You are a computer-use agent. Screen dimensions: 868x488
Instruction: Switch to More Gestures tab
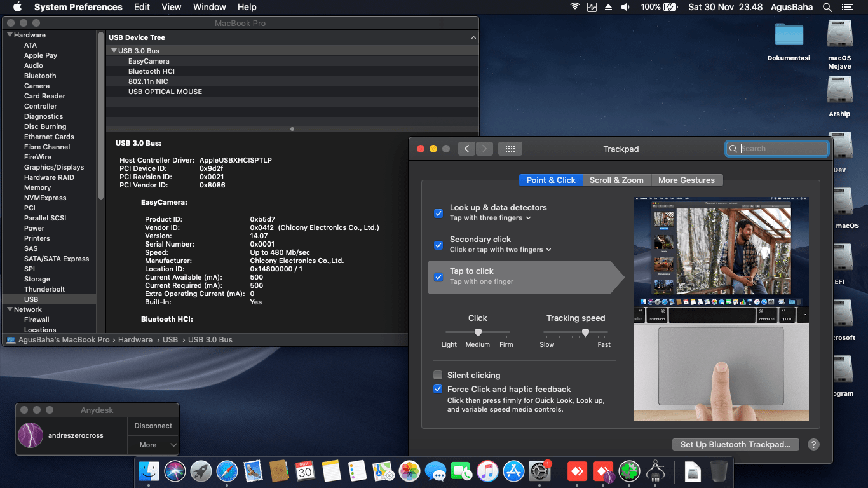687,180
